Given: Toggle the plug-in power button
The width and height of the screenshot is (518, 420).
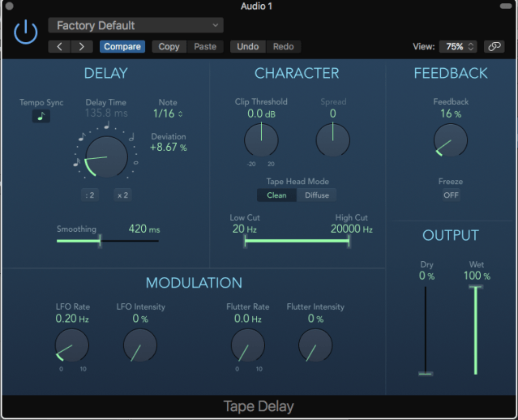Looking at the screenshot, I should (26, 33).
